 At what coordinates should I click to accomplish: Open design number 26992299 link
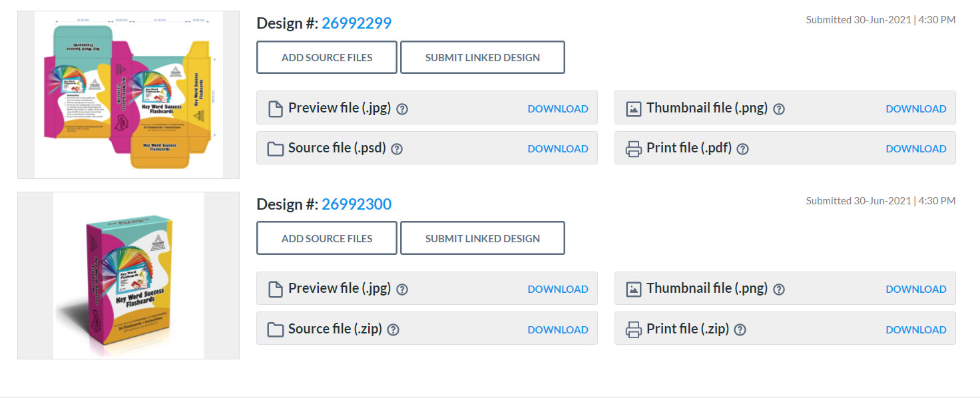tap(356, 23)
